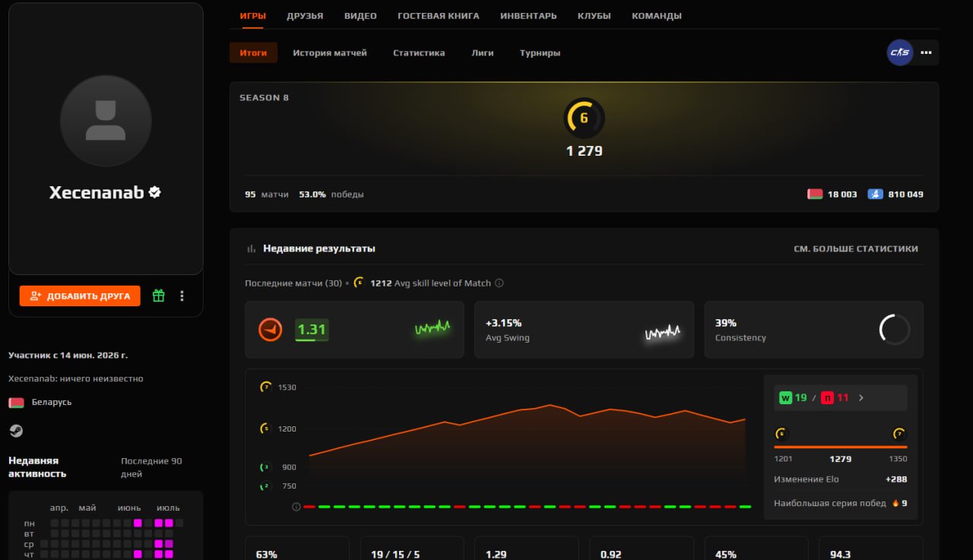Click the 810 049 region rank
This screenshot has width=973, height=560.
(905, 195)
